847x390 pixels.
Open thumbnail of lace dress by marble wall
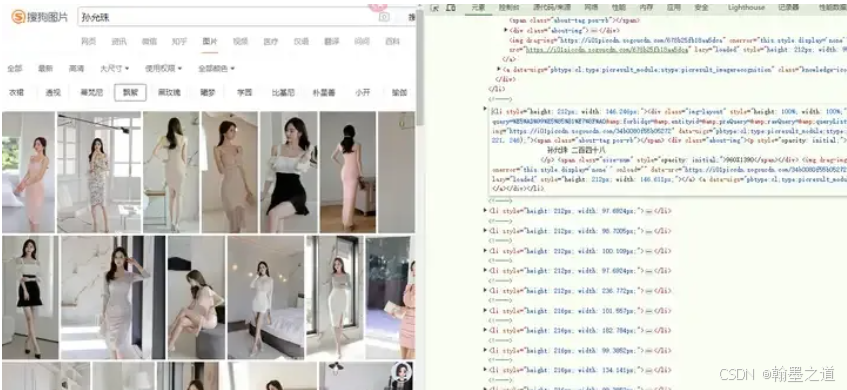tap(113, 297)
